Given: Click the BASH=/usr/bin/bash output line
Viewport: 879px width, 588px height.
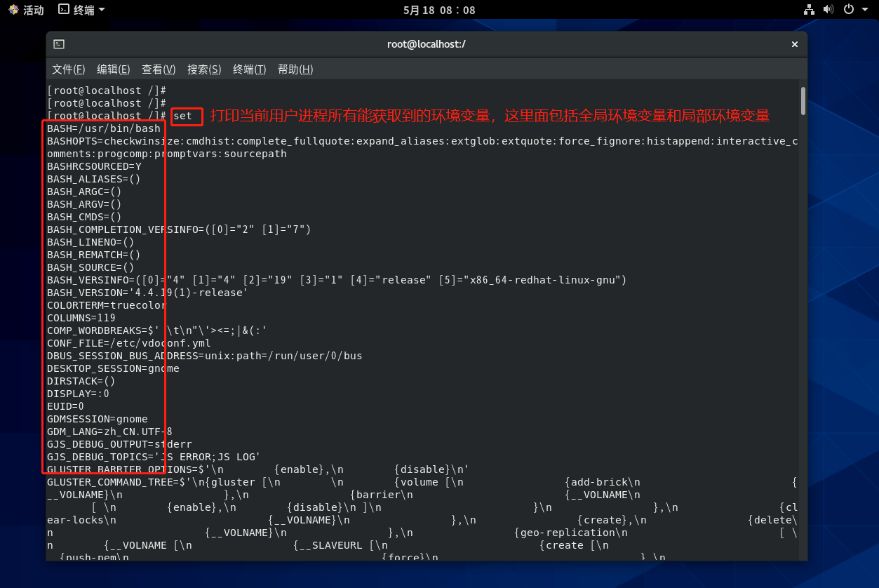Looking at the screenshot, I should [104, 128].
